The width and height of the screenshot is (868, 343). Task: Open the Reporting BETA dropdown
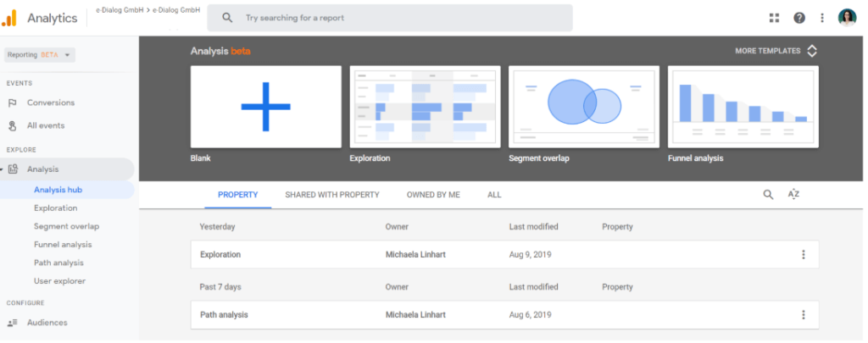(x=40, y=55)
